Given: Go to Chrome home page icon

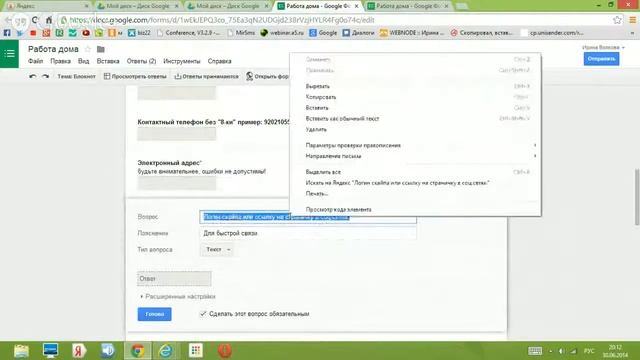Looking at the screenshot, I should [x=49, y=20].
